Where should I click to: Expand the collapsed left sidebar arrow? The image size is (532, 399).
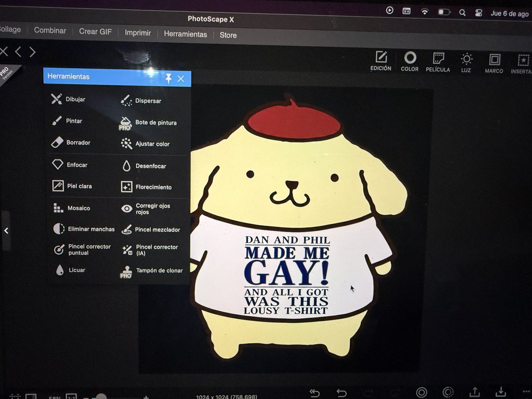click(6, 231)
